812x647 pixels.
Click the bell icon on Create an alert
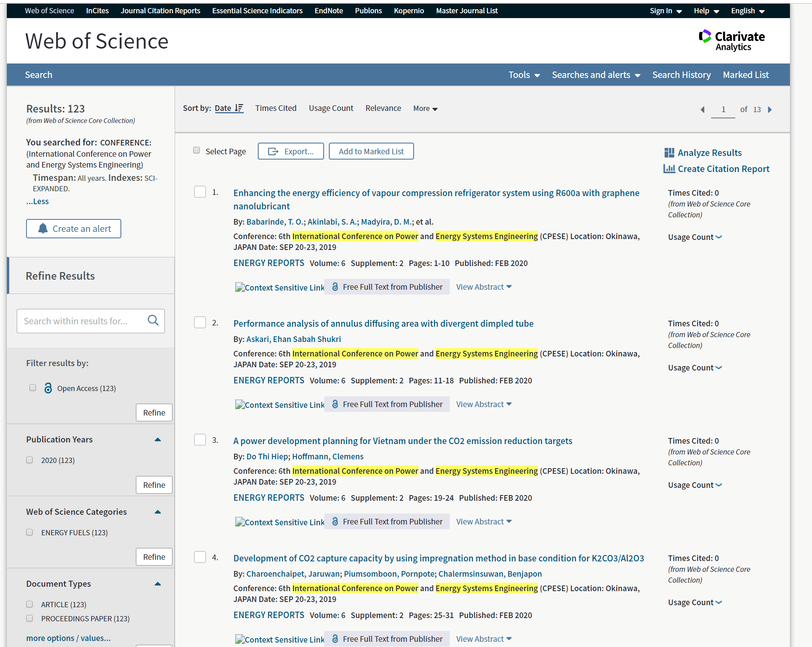[43, 228]
